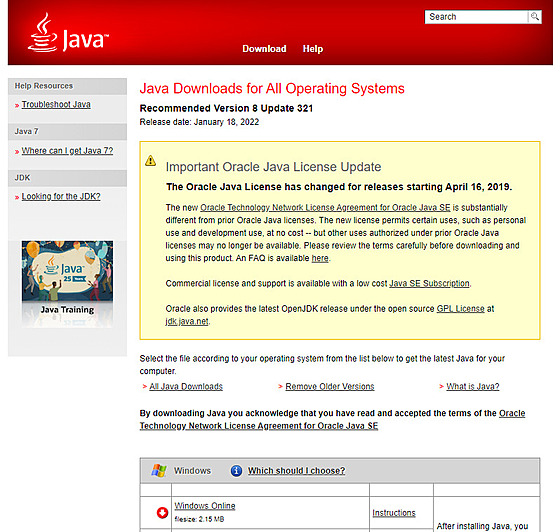Open Remove Older Versions link
The height and width of the screenshot is (532, 560).
click(330, 386)
